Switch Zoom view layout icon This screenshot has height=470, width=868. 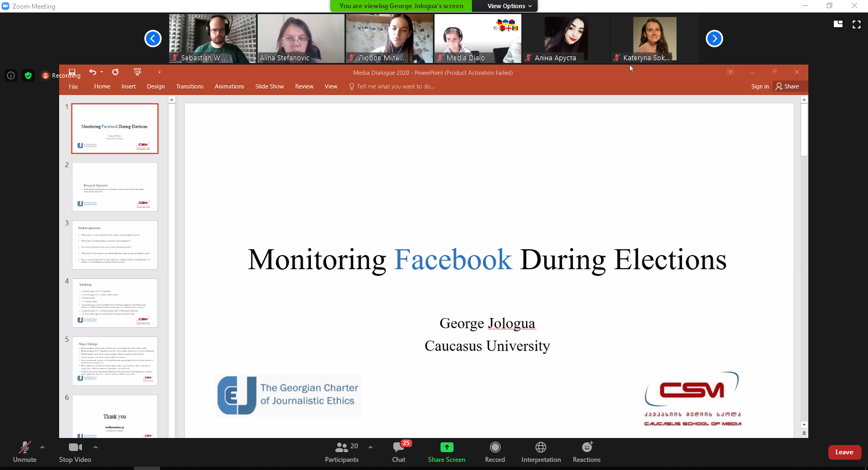coord(838,24)
